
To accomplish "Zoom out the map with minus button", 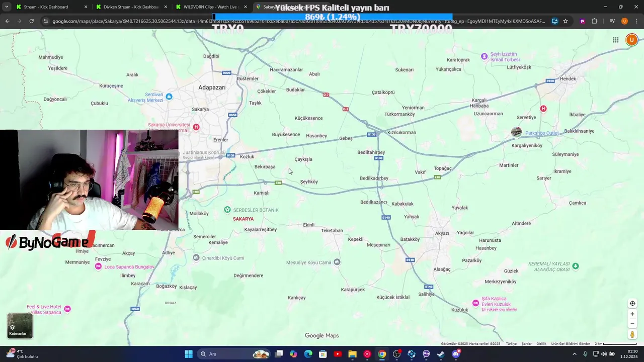I will click(x=632, y=323).
